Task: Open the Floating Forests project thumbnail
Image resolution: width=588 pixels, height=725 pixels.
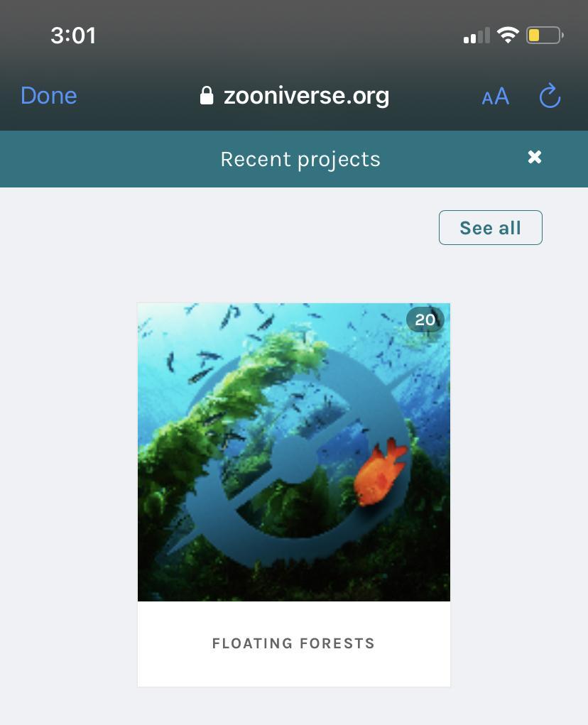Action: pos(294,452)
